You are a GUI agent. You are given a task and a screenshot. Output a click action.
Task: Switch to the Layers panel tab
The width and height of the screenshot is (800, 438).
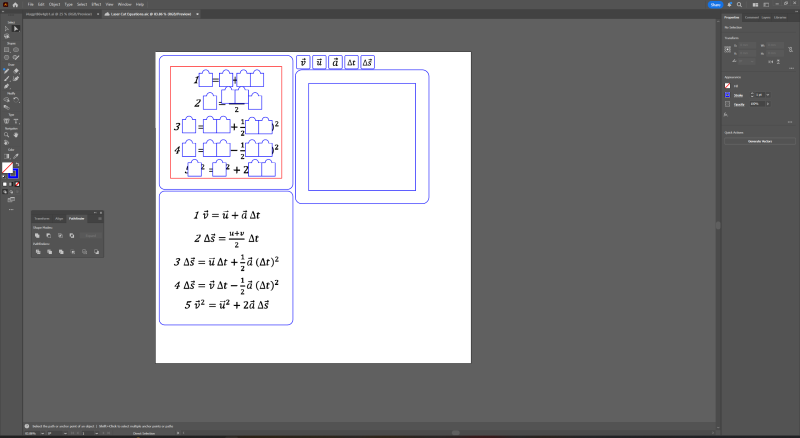tap(766, 17)
